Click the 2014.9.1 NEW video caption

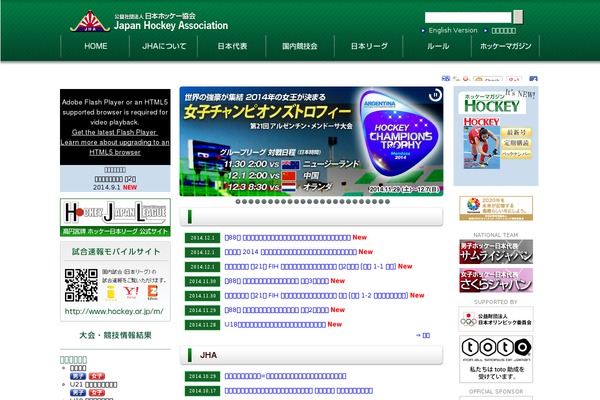point(115,188)
